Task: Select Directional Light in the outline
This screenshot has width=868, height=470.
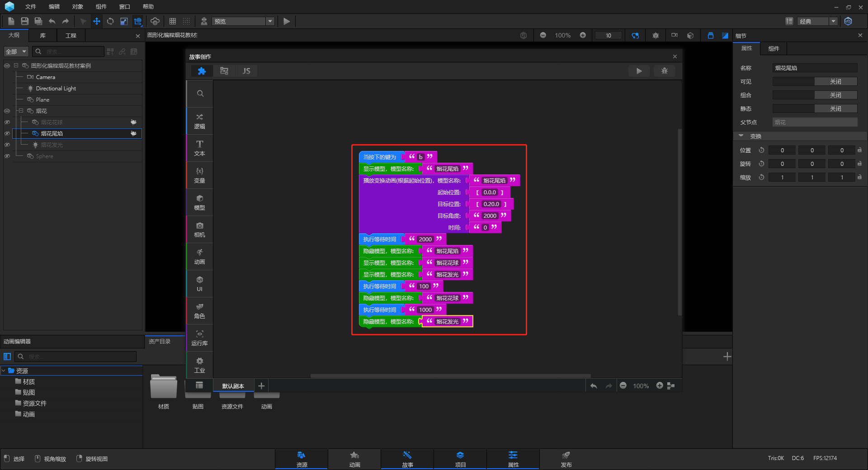Action: point(56,89)
